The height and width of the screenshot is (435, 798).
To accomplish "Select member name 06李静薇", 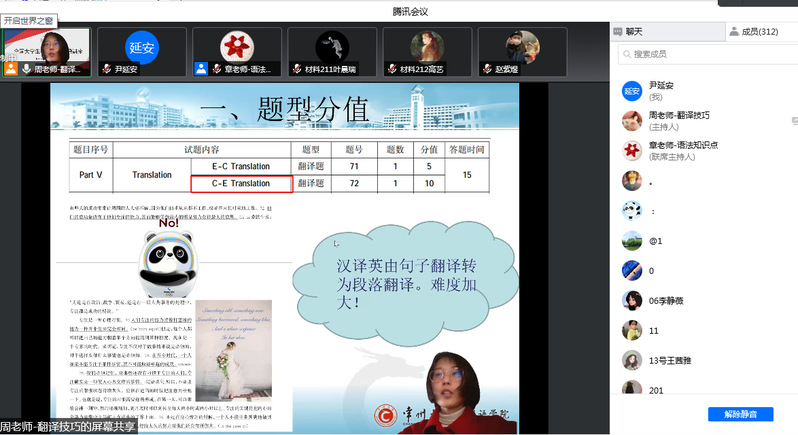I will click(x=666, y=301).
